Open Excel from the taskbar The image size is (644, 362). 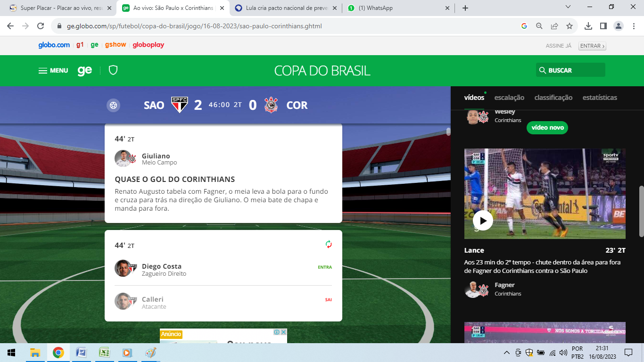pyautogui.click(x=104, y=353)
